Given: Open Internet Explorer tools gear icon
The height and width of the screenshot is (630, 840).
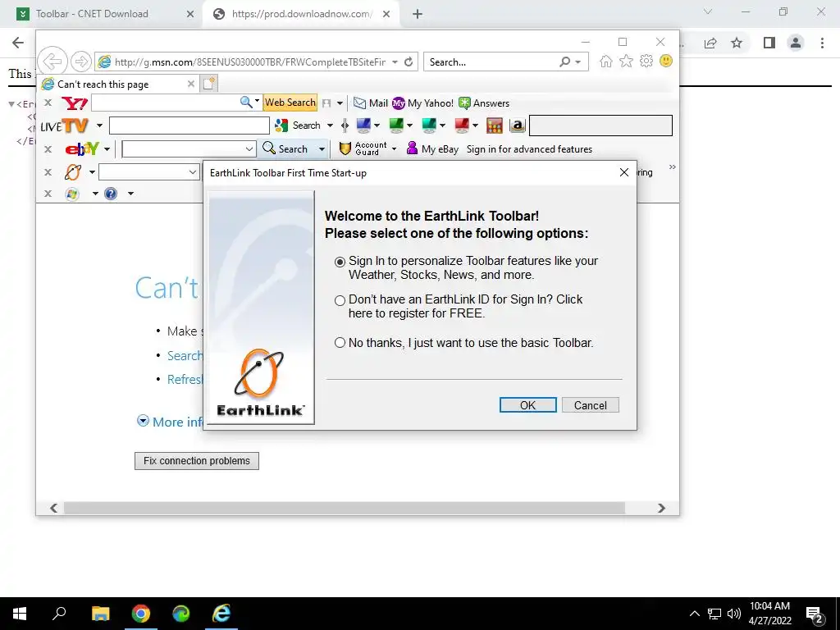Looking at the screenshot, I should (x=646, y=61).
